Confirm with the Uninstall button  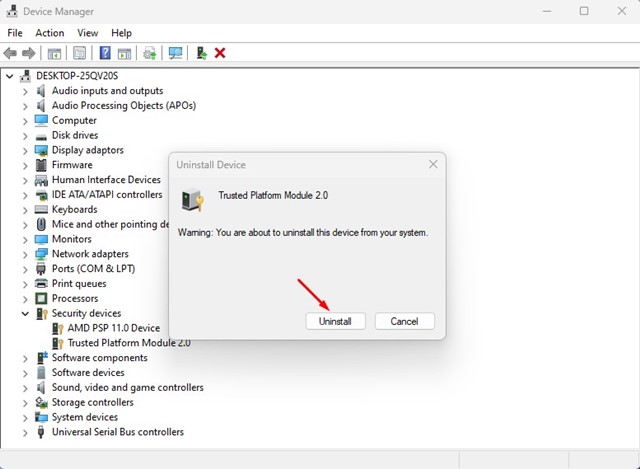[x=336, y=321]
